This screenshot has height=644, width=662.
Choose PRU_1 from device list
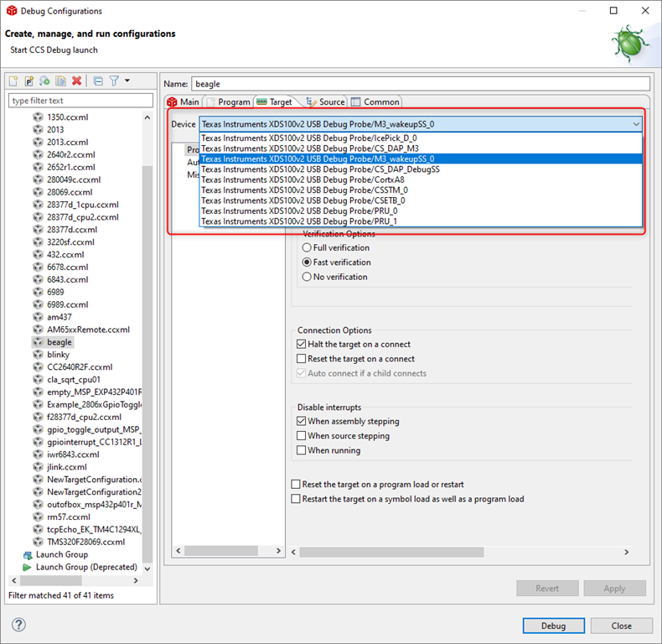pos(421,221)
